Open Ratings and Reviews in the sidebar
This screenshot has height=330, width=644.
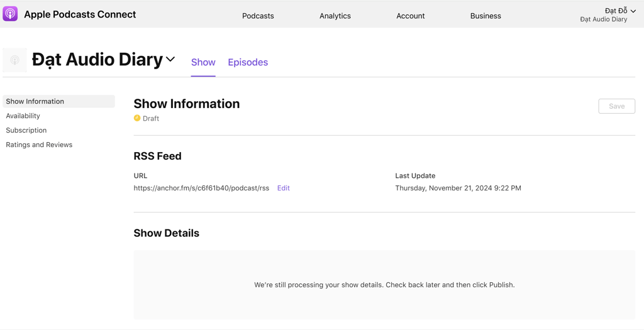[39, 145]
